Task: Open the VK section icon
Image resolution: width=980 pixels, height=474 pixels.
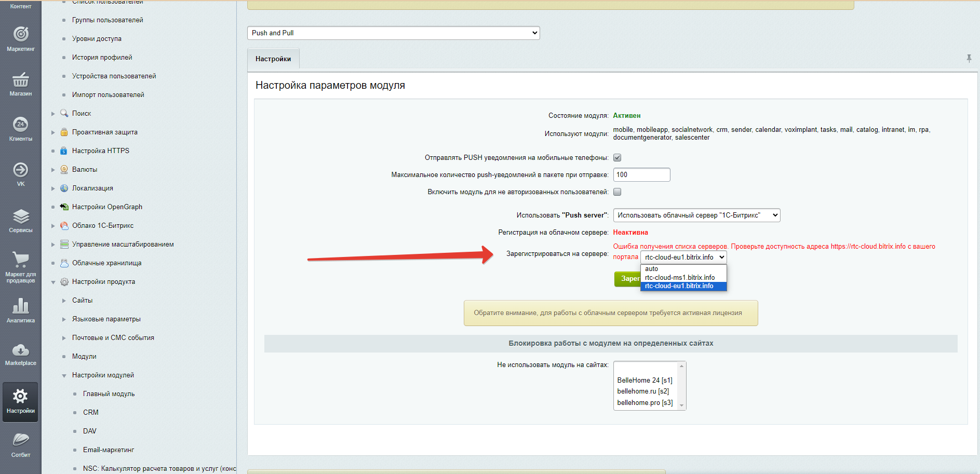Action: click(x=21, y=170)
